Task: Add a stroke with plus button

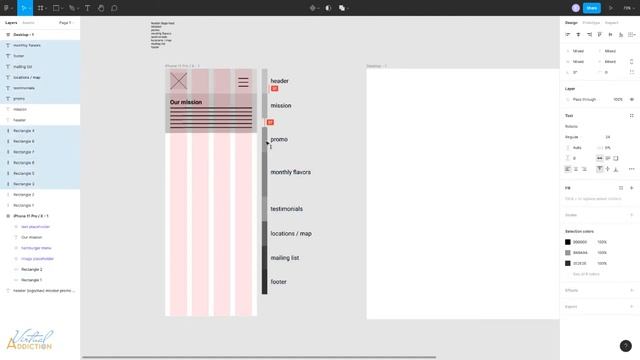Action: [x=631, y=215]
